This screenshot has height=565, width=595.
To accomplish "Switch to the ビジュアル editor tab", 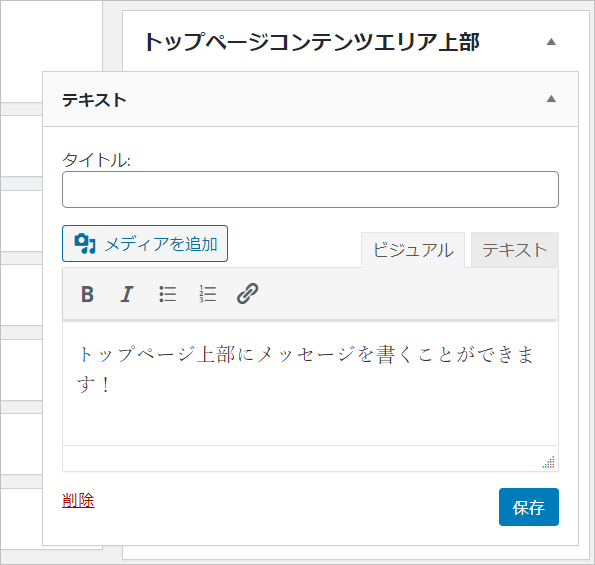I will 413,250.
